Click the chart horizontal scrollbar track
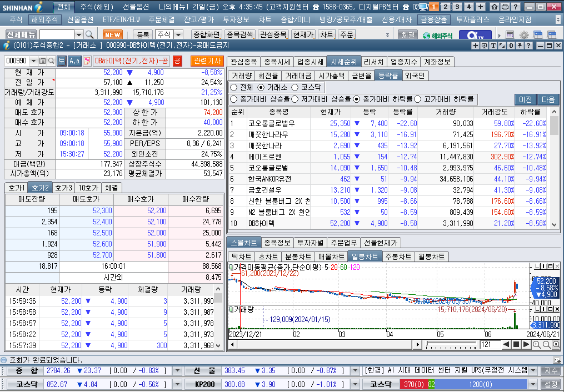The width and height of the screenshot is (564, 392). click(325, 345)
